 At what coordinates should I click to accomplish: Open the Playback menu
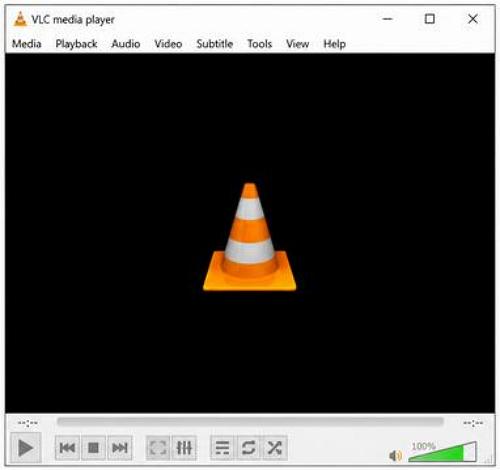coord(76,44)
